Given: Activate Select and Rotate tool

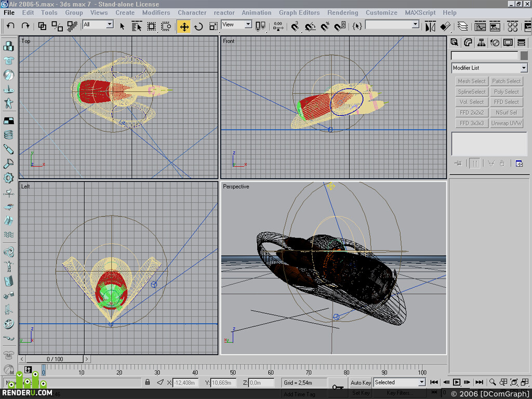Looking at the screenshot, I should 199,26.
